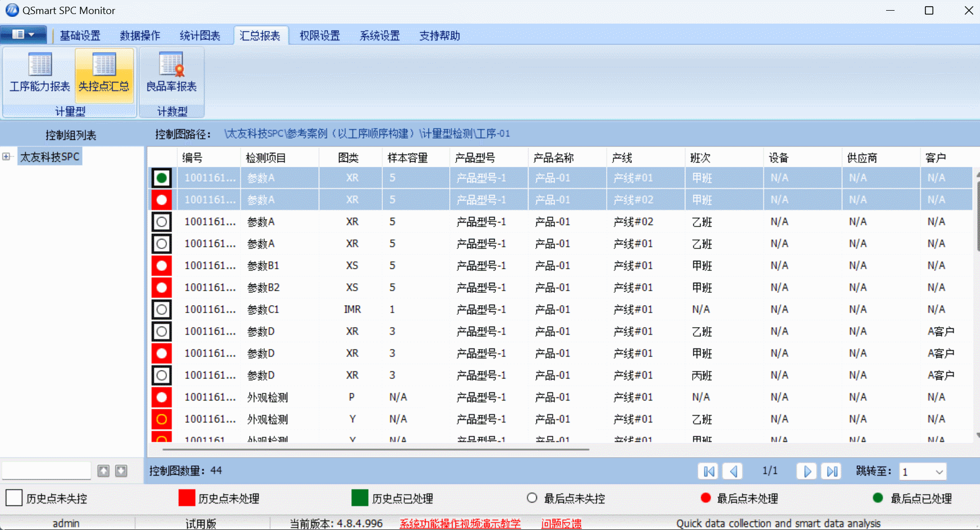Go to the previous page icon
Screen dimensions: 980x530
733,471
